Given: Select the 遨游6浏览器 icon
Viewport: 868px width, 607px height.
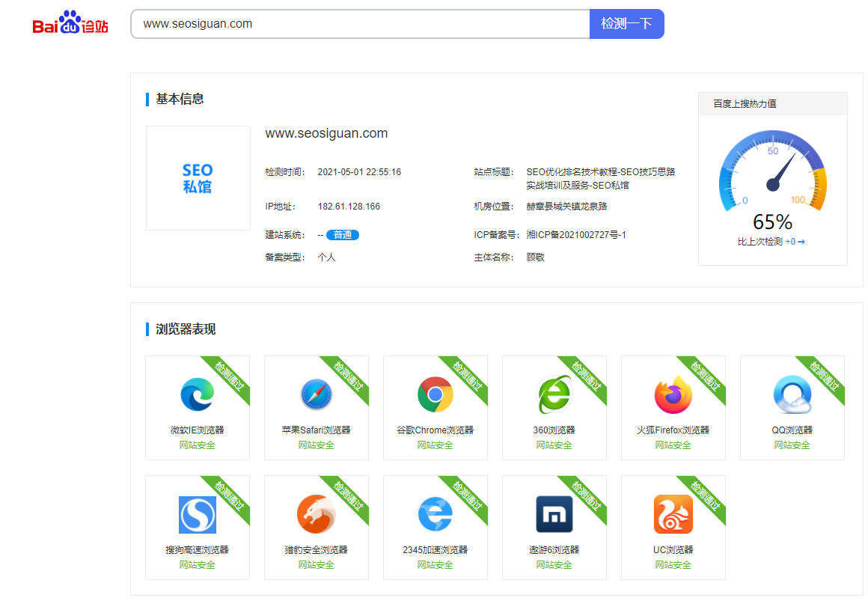Looking at the screenshot, I should tap(554, 514).
